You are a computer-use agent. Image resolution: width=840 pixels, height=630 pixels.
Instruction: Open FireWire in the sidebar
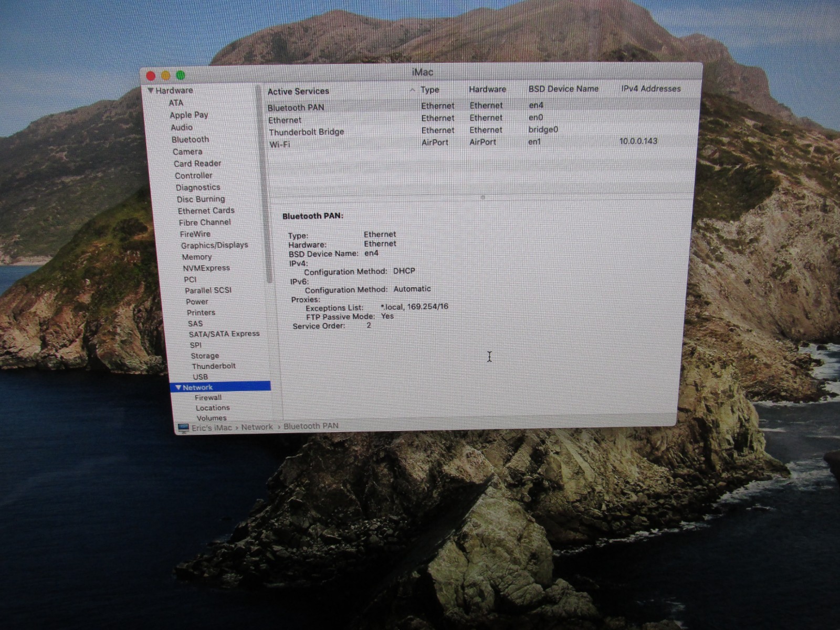(195, 234)
